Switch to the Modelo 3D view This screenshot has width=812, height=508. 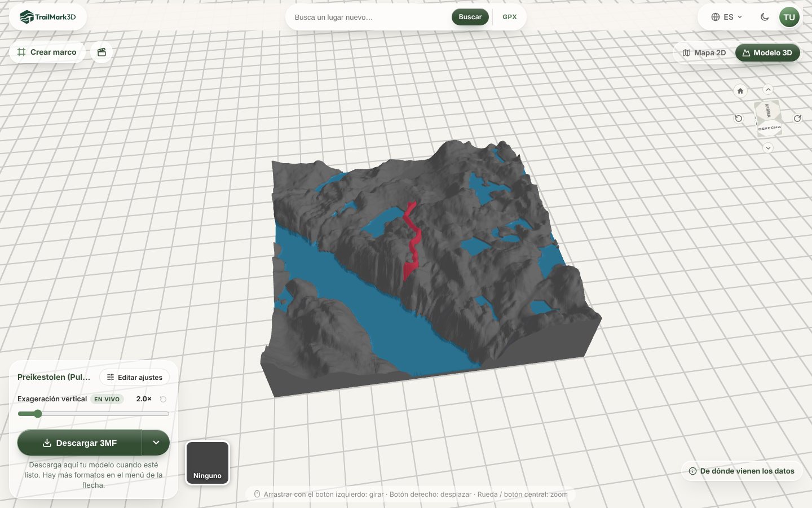coord(767,52)
